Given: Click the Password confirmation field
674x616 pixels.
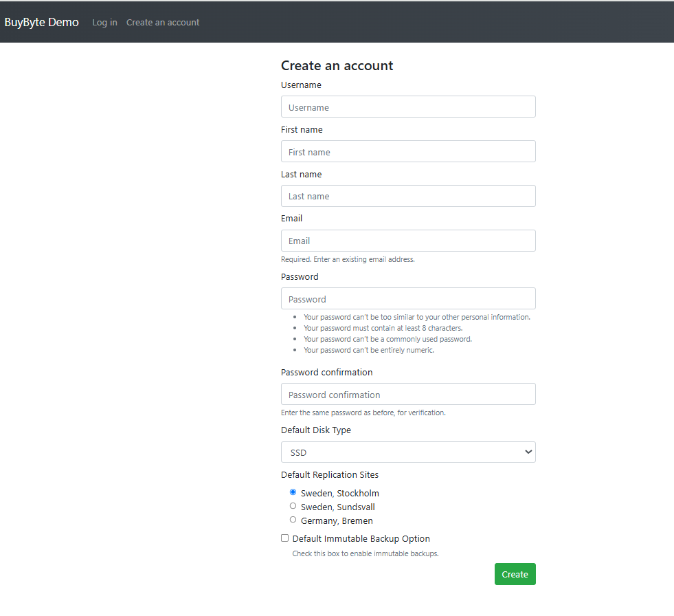Looking at the screenshot, I should tap(408, 394).
